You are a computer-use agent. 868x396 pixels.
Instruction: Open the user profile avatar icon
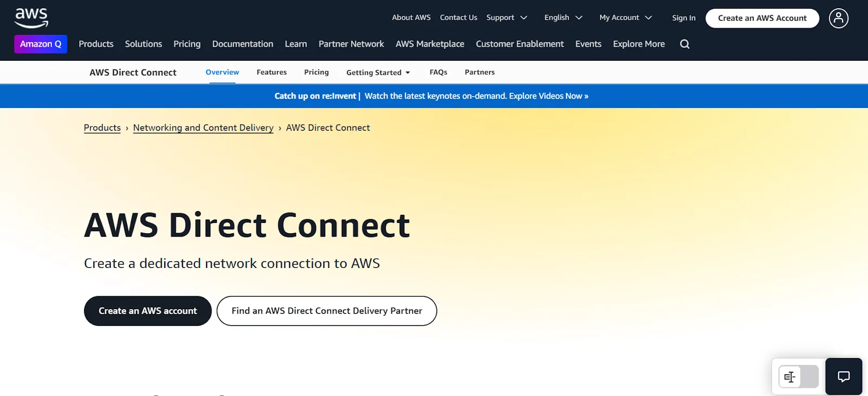pyautogui.click(x=838, y=18)
